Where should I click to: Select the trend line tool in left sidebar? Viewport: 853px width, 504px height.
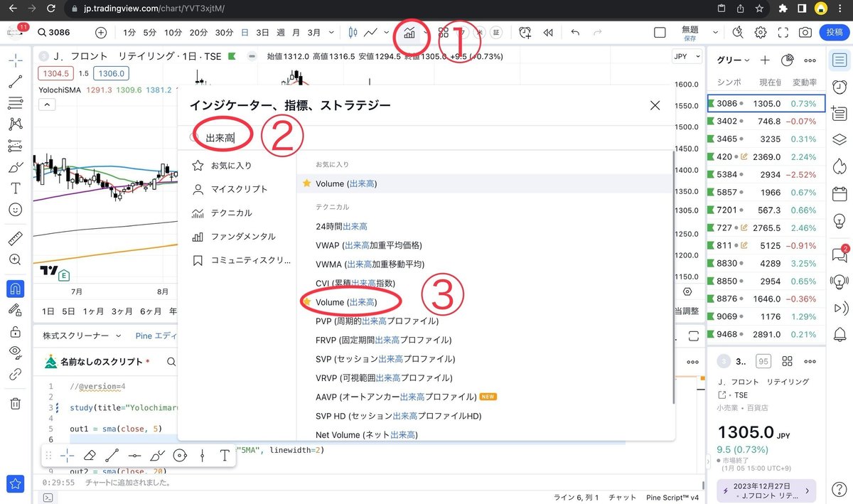(x=15, y=81)
